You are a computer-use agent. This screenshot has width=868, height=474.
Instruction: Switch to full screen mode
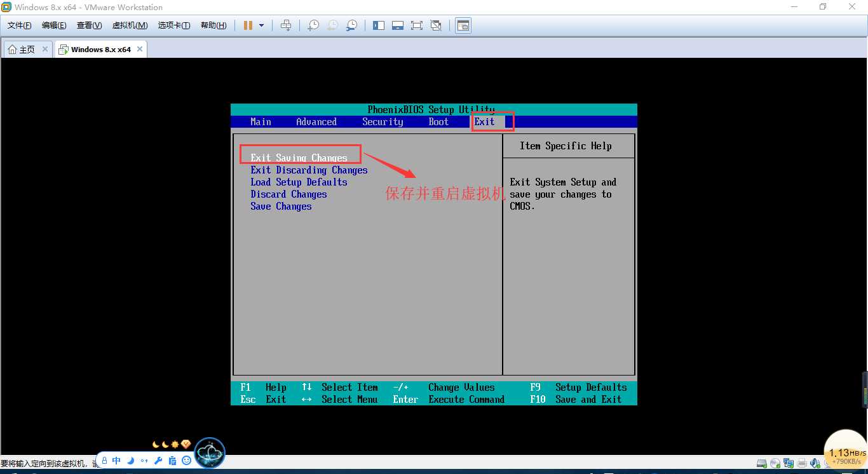tap(417, 25)
